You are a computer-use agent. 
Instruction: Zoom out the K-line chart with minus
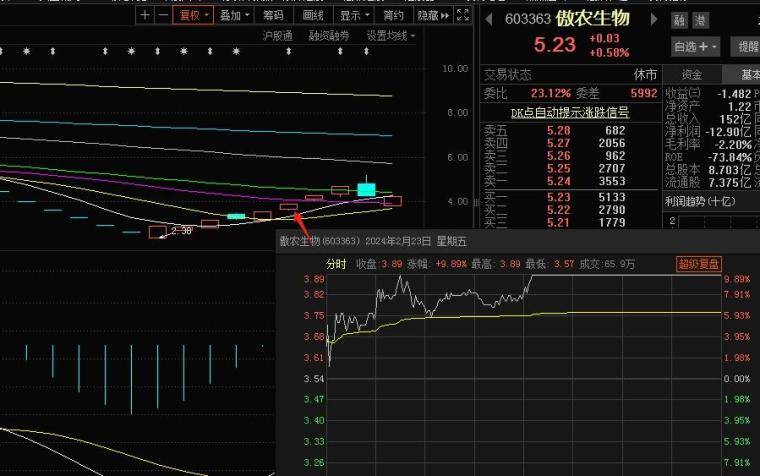tap(163, 16)
